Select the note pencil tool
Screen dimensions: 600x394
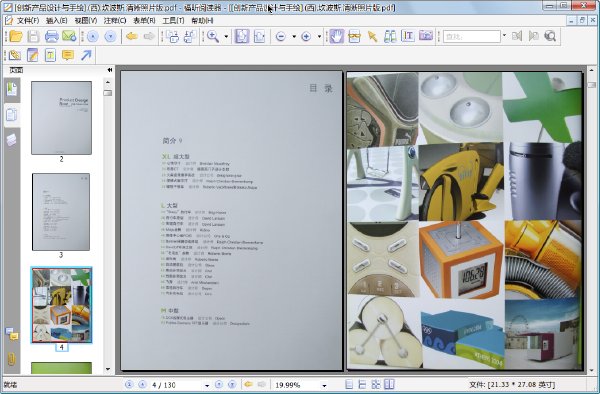pos(33,55)
